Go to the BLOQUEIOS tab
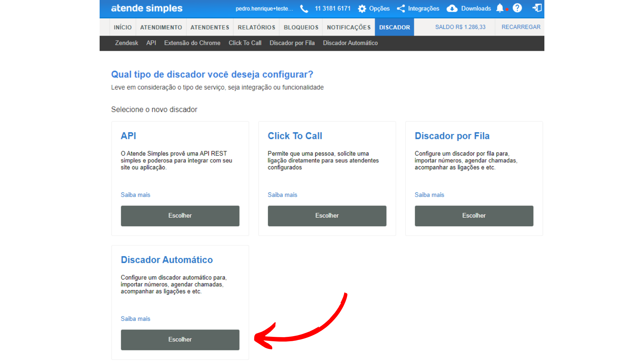The width and height of the screenshot is (644, 362). [301, 27]
